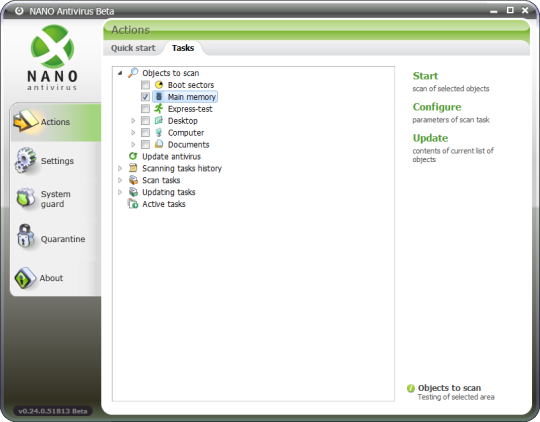The width and height of the screenshot is (540, 422).
Task: Expand the Computer tree node
Action: (x=133, y=132)
